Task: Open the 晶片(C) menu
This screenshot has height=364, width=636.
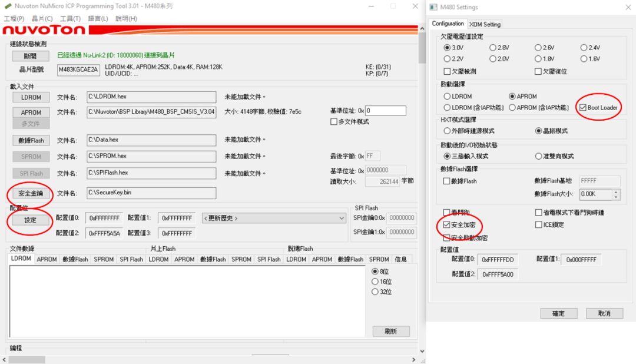Action: tap(42, 19)
